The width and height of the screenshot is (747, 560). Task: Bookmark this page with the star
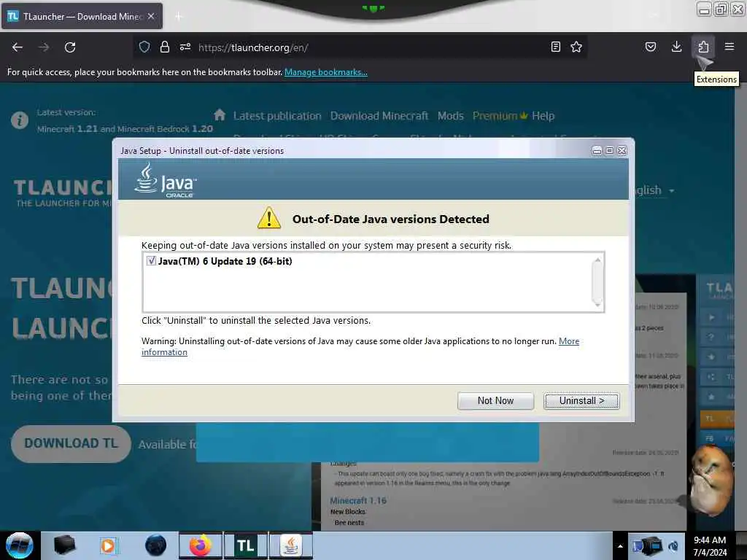(x=576, y=47)
